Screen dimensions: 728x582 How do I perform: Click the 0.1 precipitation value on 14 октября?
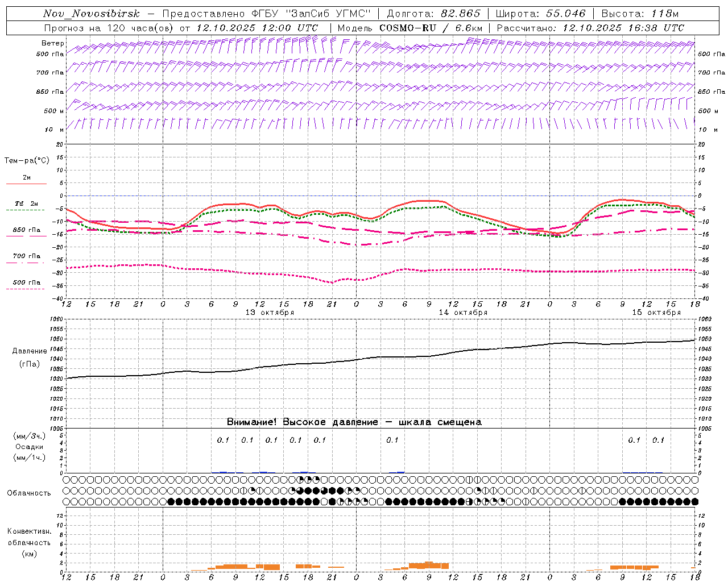(392, 440)
